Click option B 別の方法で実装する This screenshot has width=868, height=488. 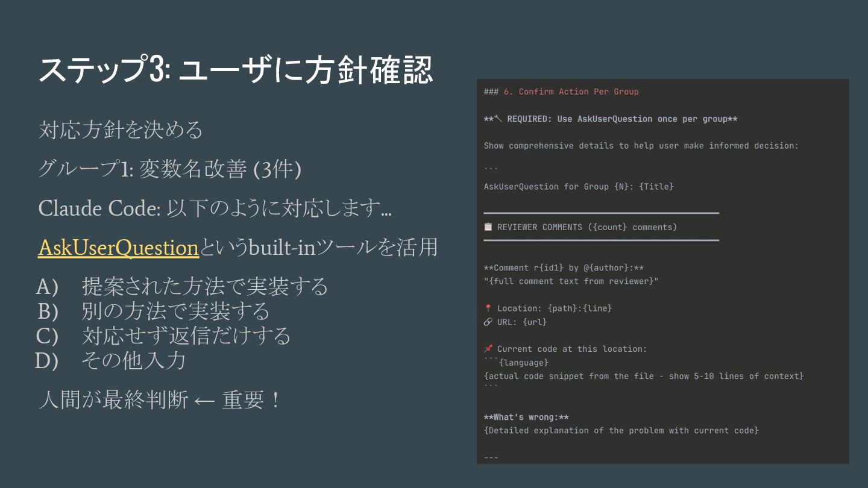pos(153,311)
